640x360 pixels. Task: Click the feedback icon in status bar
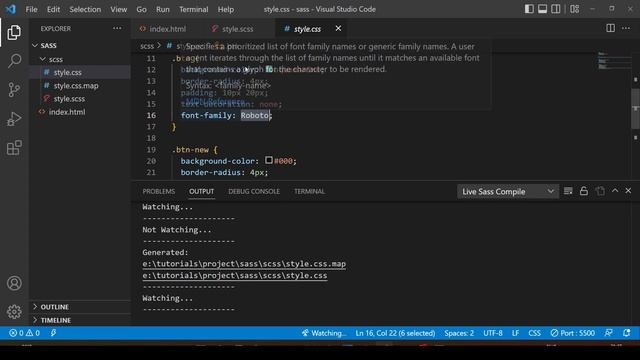(609, 333)
